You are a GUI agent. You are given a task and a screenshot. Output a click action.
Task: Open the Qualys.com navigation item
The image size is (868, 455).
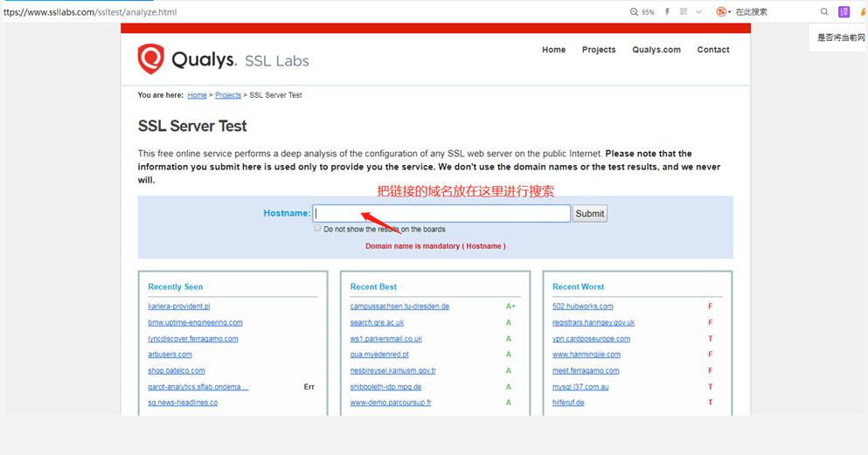(x=656, y=50)
